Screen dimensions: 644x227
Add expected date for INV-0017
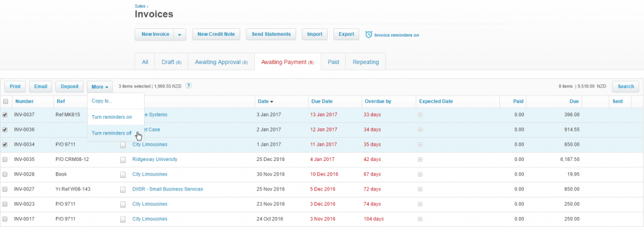point(420,219)
